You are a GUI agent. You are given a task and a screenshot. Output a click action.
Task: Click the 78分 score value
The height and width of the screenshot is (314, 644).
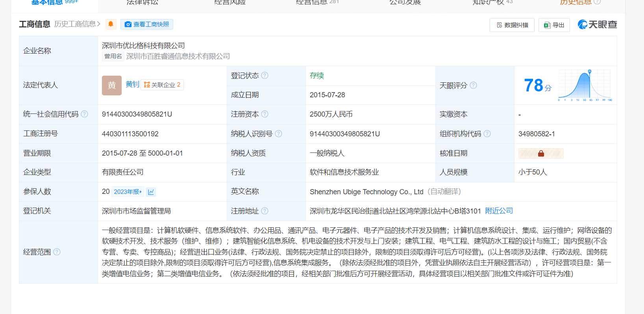[x=538, y=85]
